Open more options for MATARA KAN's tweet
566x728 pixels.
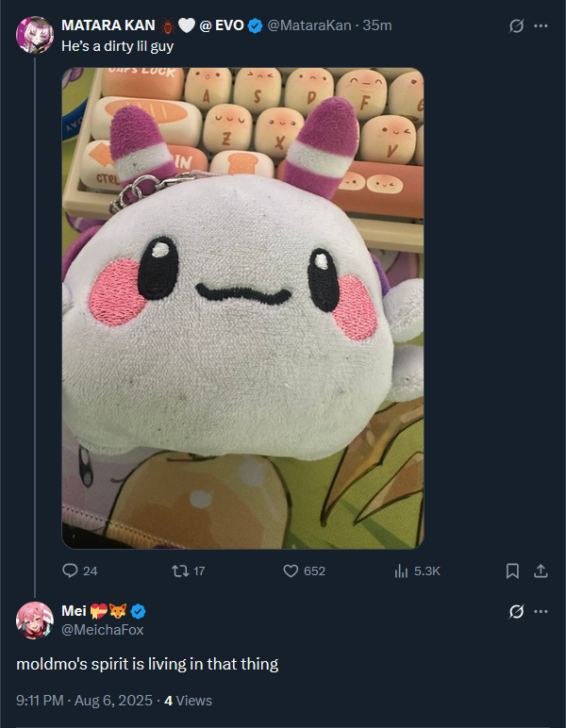click(x=541, y=26)
